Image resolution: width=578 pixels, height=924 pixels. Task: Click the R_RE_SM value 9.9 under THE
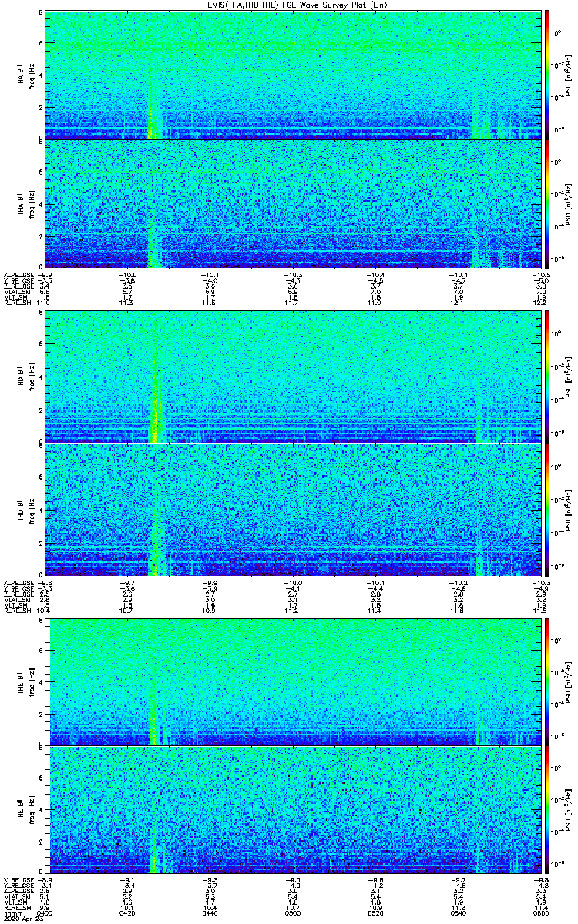tap(44, 908)
